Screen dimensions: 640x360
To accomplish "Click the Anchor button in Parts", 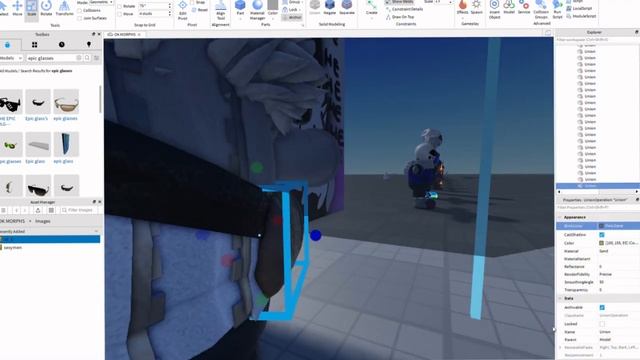I will pyautogui.click(x=292, y=18).
